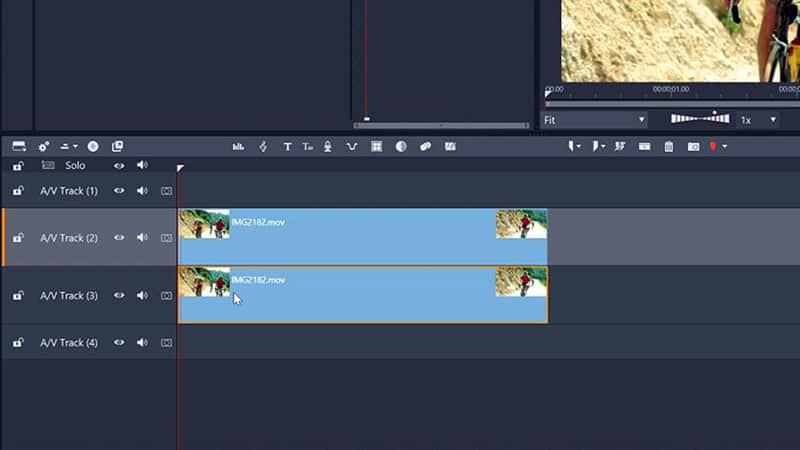Screen dimensions: 800x450
Task: Hide video of A/V Track (3)
Action: click(119, 295)
